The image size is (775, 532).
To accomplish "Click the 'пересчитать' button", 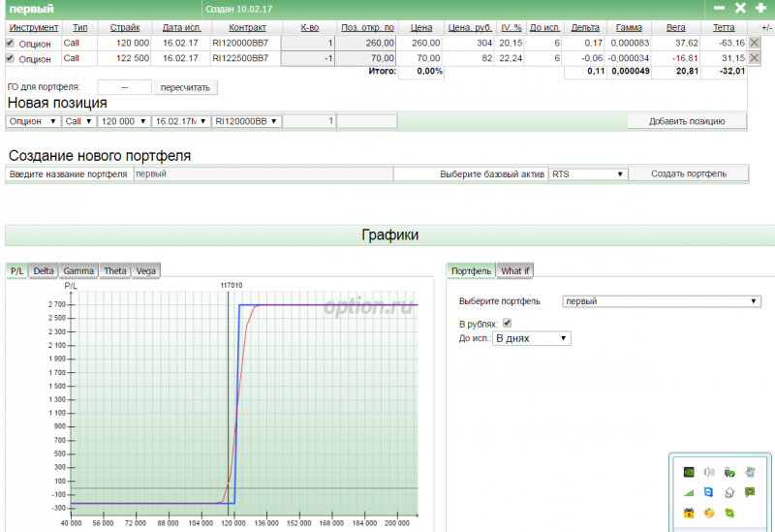I will tap(187, 87).
